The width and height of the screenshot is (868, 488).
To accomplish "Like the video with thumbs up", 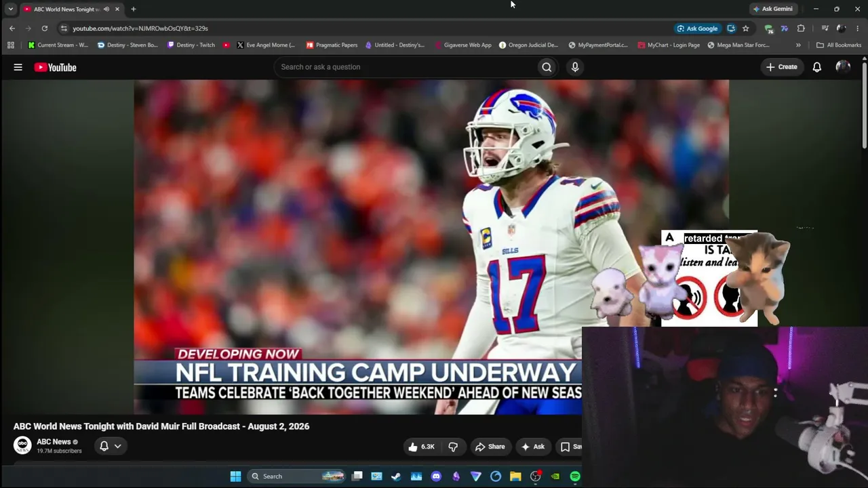I will click(421, 447).
